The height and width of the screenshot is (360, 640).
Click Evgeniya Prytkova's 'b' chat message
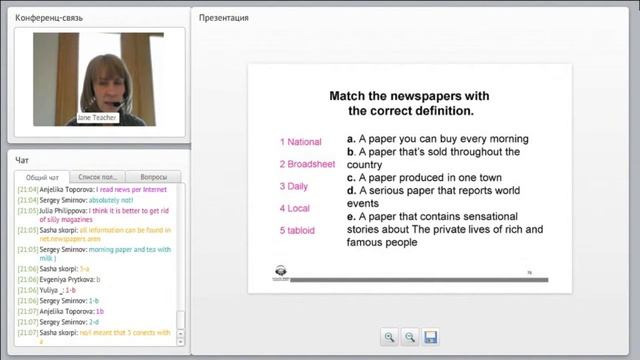tap(59, 279)
